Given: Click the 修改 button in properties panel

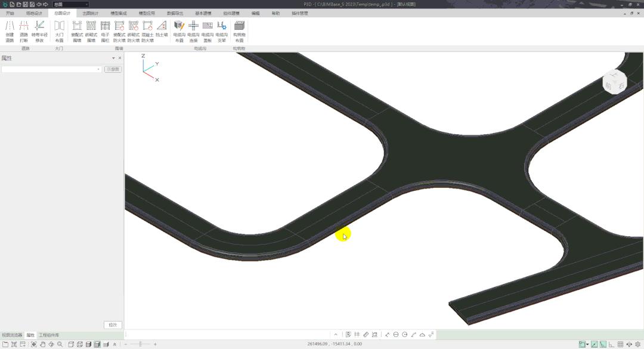Looking at the screenshot, I should point(113,325).
